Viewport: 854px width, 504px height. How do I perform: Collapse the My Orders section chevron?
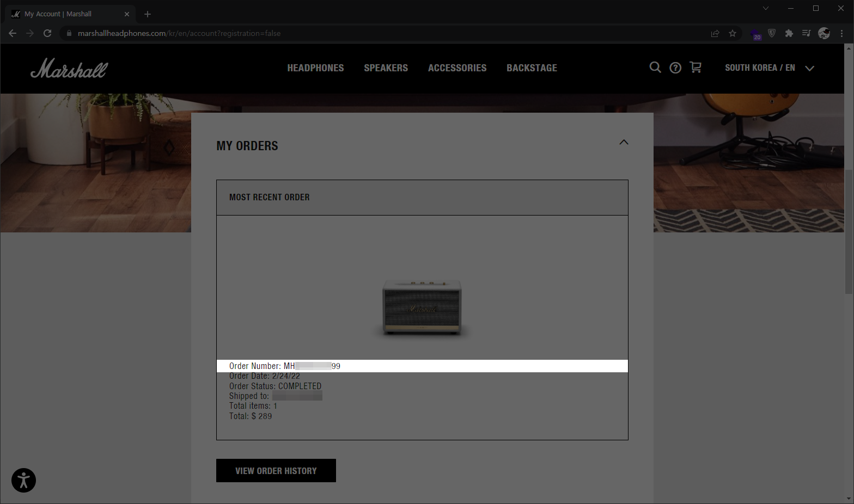pyautogui.click(x=624, y=142)
